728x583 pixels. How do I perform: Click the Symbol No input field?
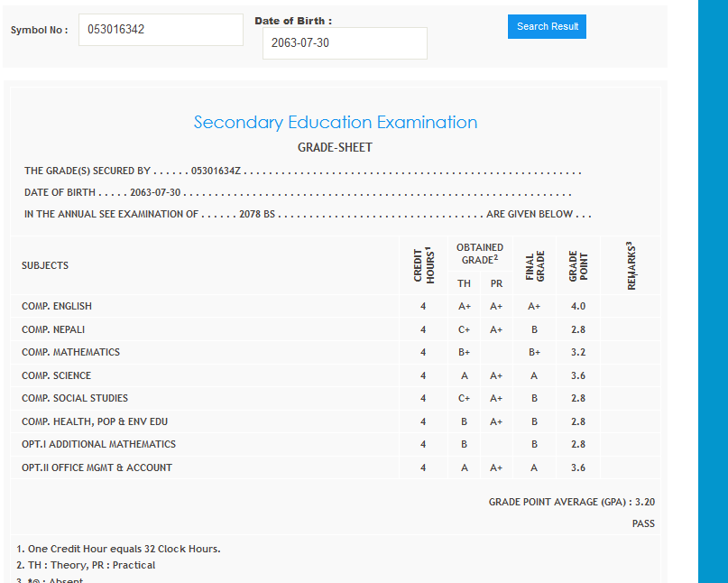click(161, 30)
